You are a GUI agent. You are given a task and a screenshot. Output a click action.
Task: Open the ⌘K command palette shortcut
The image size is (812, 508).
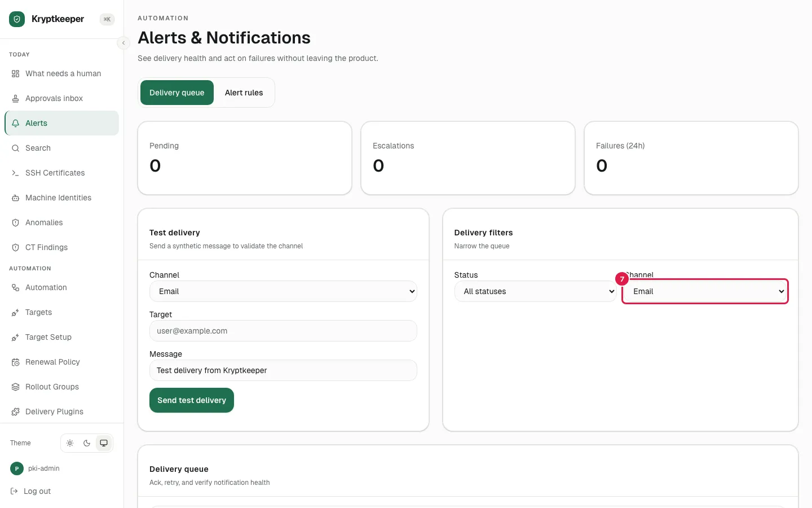(107, 19)
